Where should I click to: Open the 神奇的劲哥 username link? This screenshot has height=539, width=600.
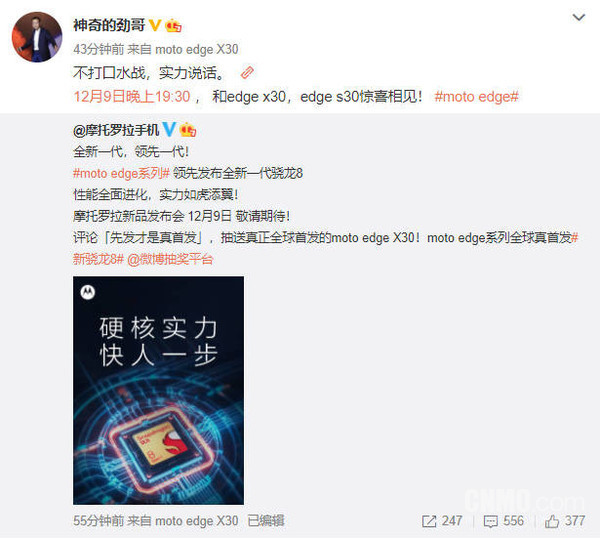(x=109, y=26)
